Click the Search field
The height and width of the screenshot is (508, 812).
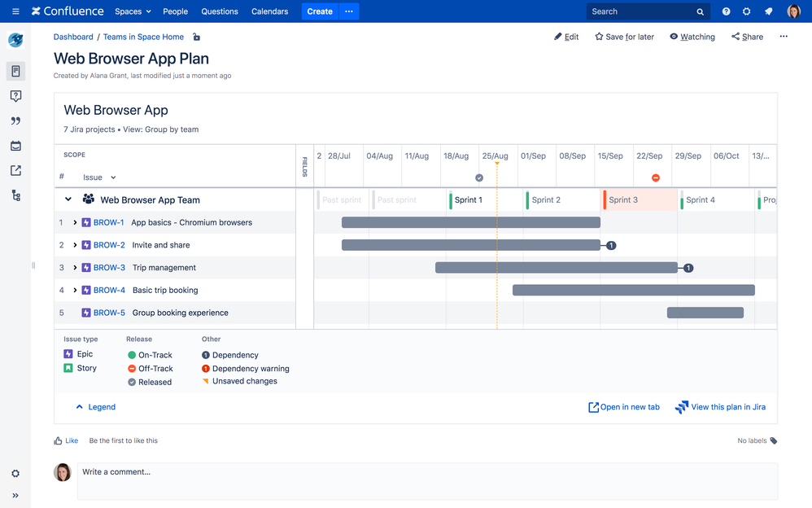pos(648,11)
